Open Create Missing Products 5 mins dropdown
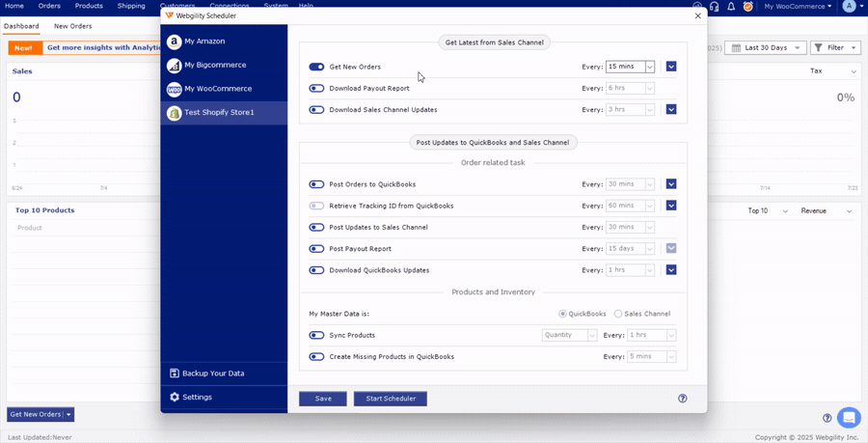The width and height of the screenshot is (868, 443). click(x=652, y=356)
